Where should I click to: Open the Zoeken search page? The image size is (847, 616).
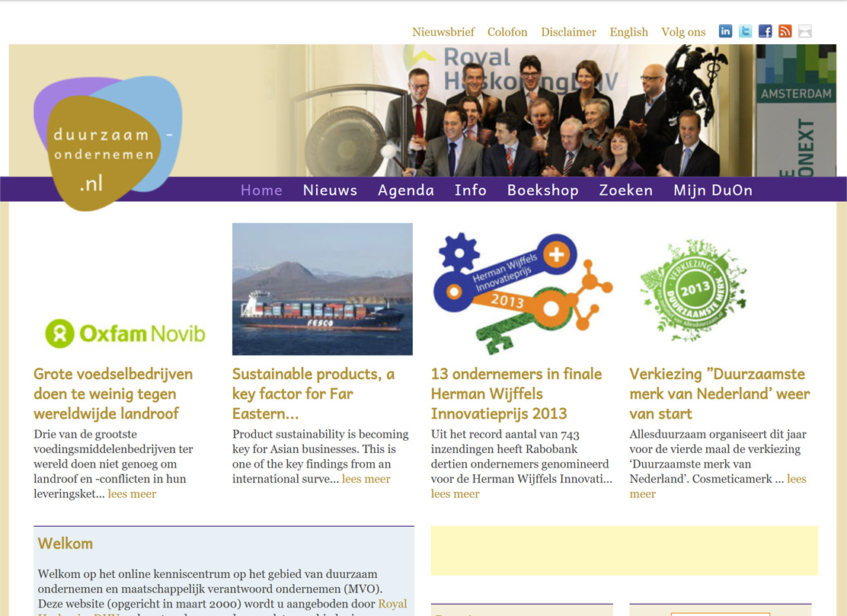tap(625, 190)
